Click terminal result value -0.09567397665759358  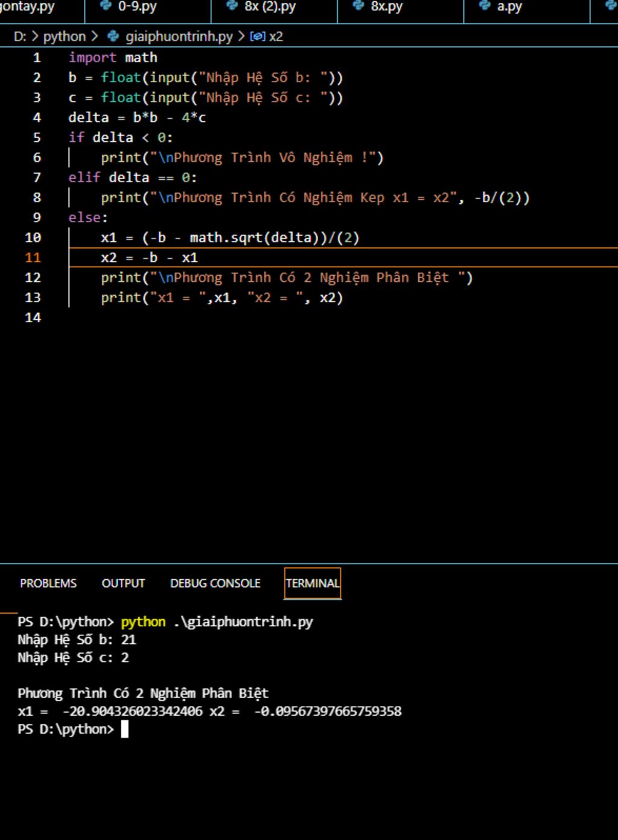click(328, 711)
